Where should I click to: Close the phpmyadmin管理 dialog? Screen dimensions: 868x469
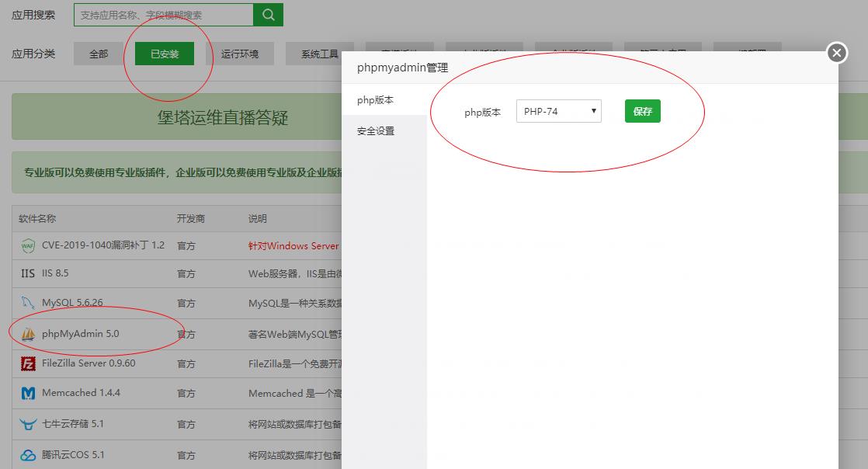pos(836,53)
